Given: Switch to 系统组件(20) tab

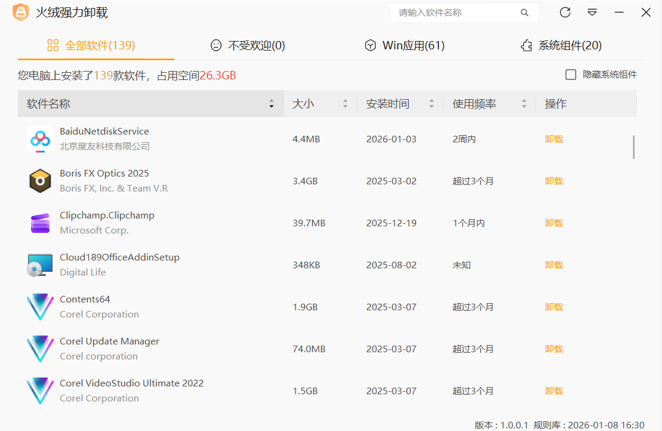Looking at the screenshot, I should pyautogui.click(x=561, y=45).
